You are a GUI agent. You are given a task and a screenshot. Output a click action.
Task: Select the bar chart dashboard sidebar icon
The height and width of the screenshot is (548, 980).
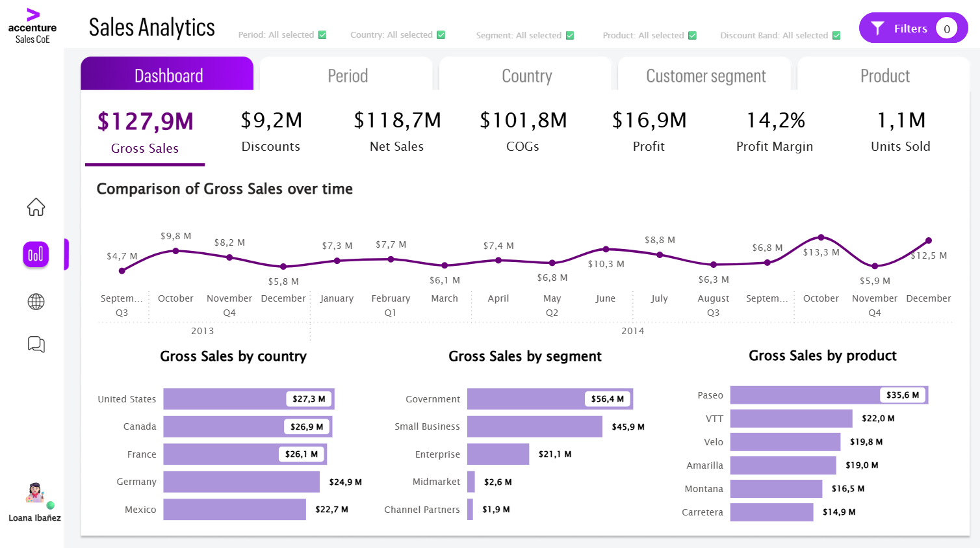coord(36,254)
